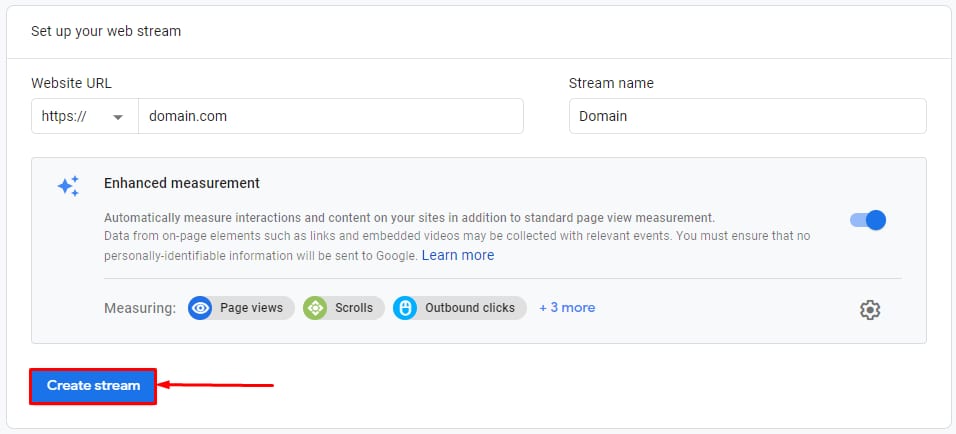Image resolution: width=956 pixels, height=434 pixels.
Task: Click the Outbound clicks mouse icon
Action: click(405, 308)
